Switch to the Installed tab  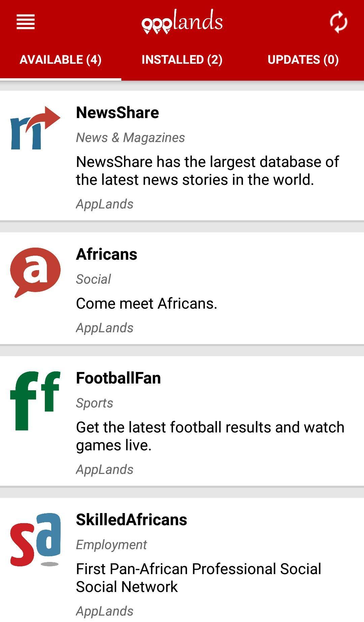182,60
